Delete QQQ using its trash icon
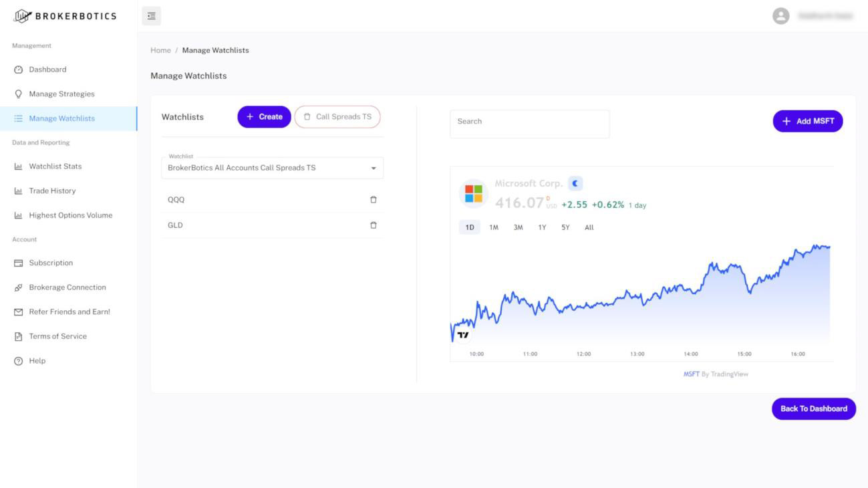This screenshot has width=868, height=488. click(374, 200)
